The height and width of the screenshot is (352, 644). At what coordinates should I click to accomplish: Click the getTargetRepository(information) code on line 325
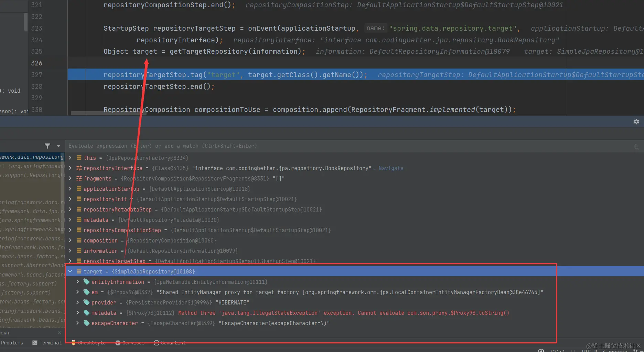[x=235, y=51]
